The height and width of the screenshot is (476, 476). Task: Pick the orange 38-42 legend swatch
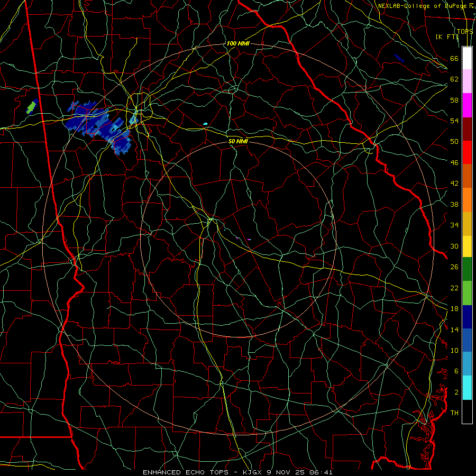click(467, 200)
